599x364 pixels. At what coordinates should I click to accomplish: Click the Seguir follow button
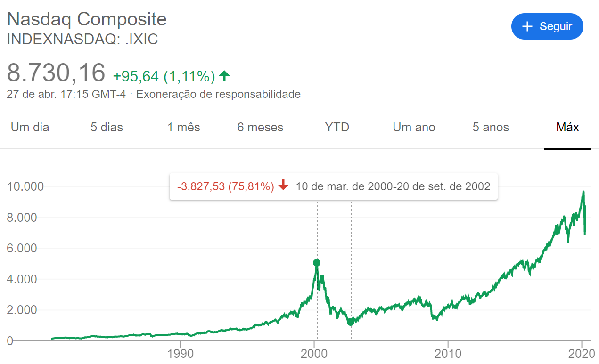pos(547,26)
